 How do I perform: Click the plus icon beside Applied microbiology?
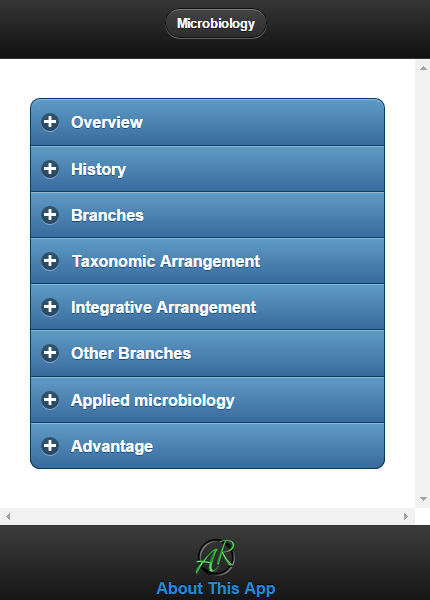50,400
